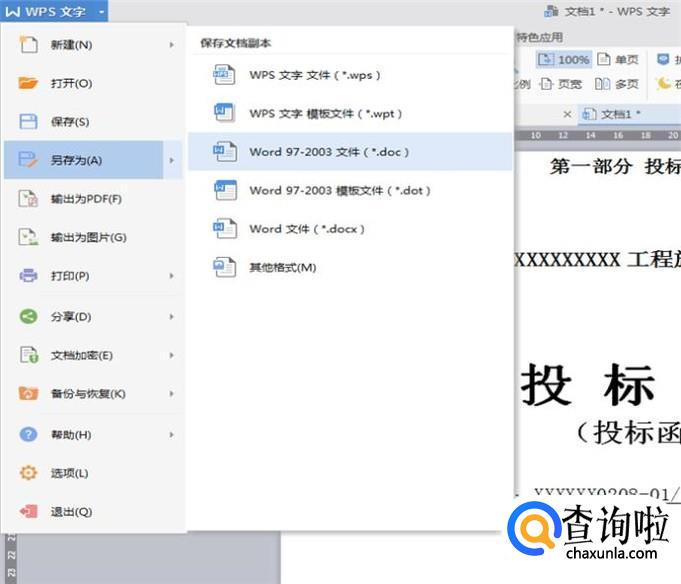The width and height of the screenshot is (681, 584).
Task: Click the Save As icon
Action: click(28, 160)
